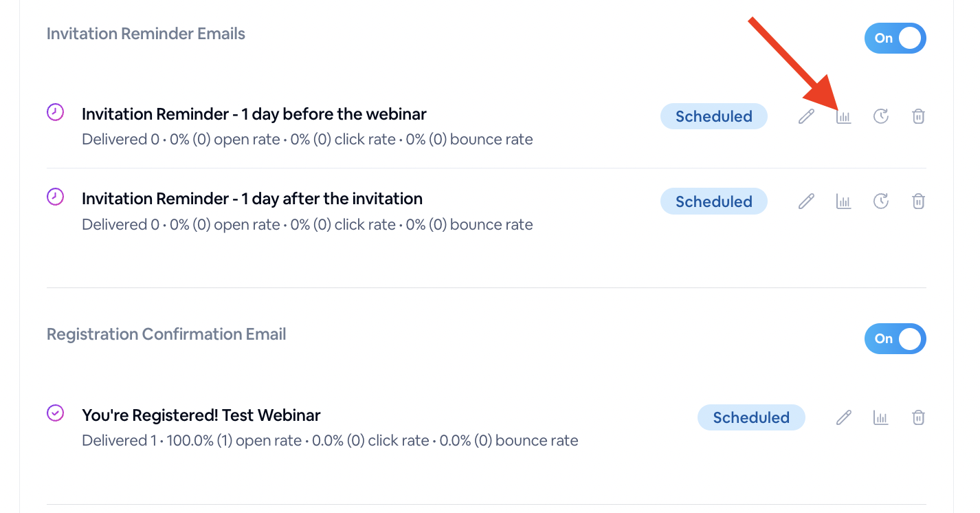Turn off Invitation Reminder Emails toggle
Screen dimensions: 980x513
coord(895,39)
